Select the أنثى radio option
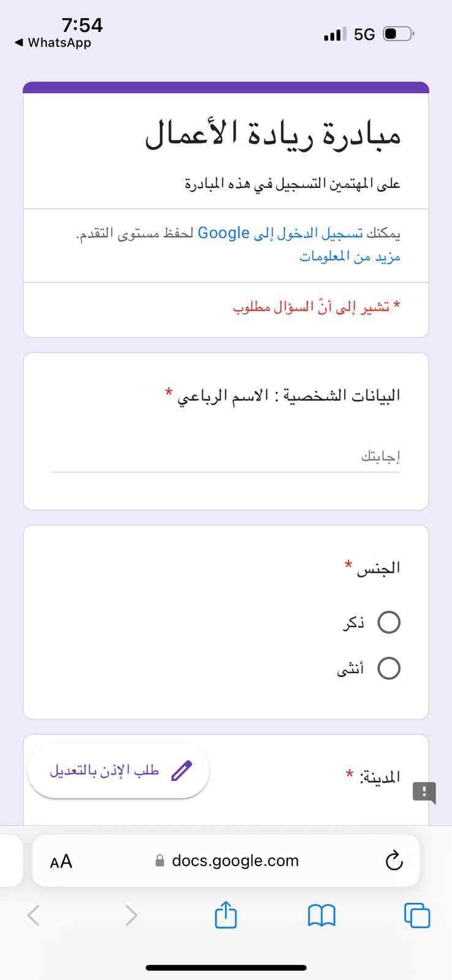The height and width of the screenshot is (980, 452). tap(389, 668)
